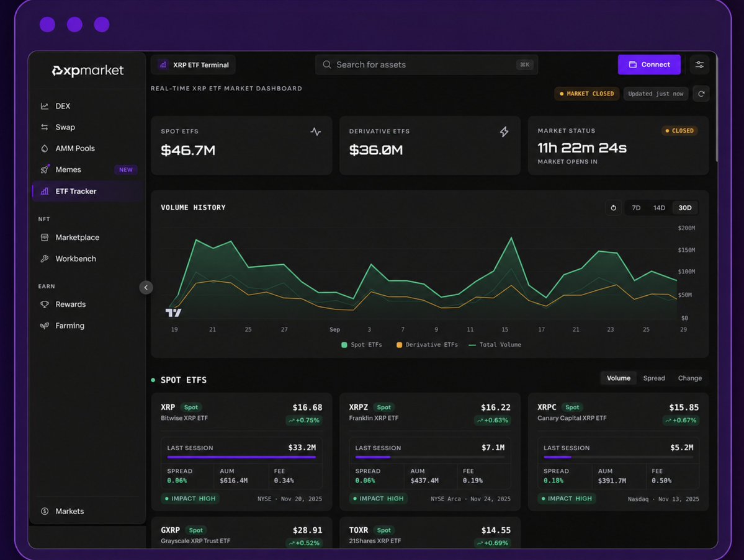The width and height of the screenshot is (744, 560).
Task: Click the +0.75% change badge on XRP
Action: (x=304, y=420)
